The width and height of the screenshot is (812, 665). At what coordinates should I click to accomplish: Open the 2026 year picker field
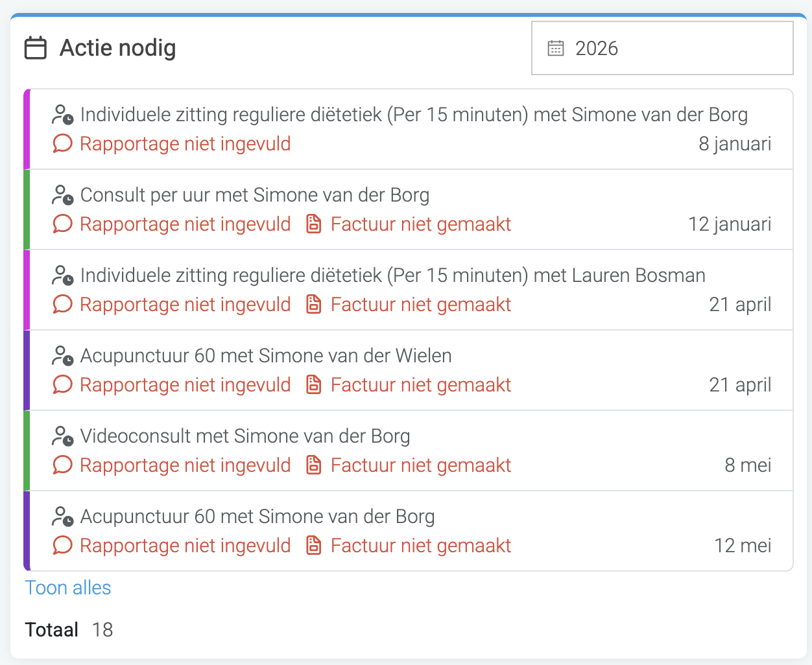[x=662, y=48]
